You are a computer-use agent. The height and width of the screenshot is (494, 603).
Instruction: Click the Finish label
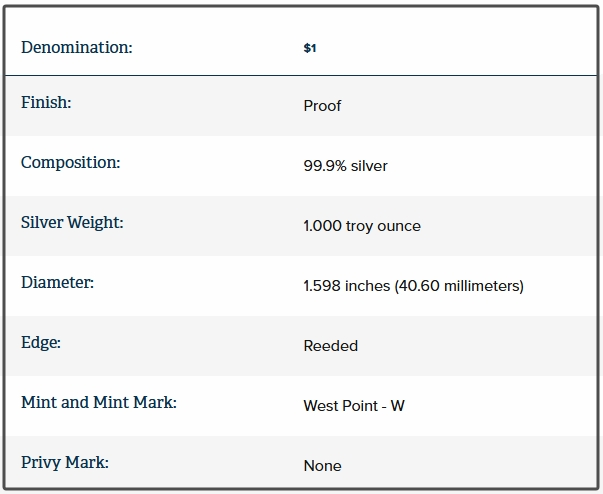(46, 103)
